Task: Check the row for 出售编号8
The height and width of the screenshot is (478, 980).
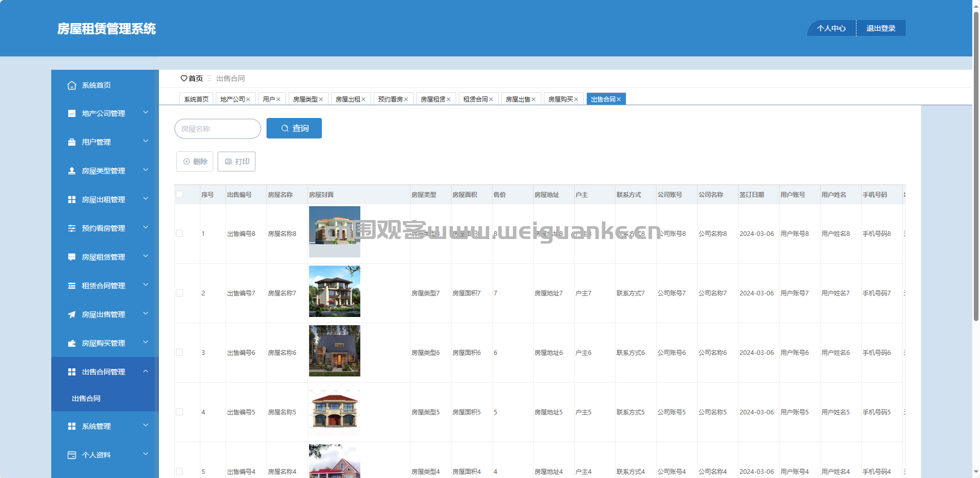Action: coord(179,233)
